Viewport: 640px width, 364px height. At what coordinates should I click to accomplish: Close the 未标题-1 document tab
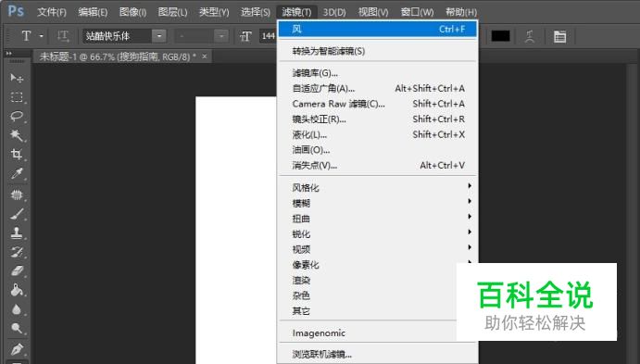coord(205,56)
